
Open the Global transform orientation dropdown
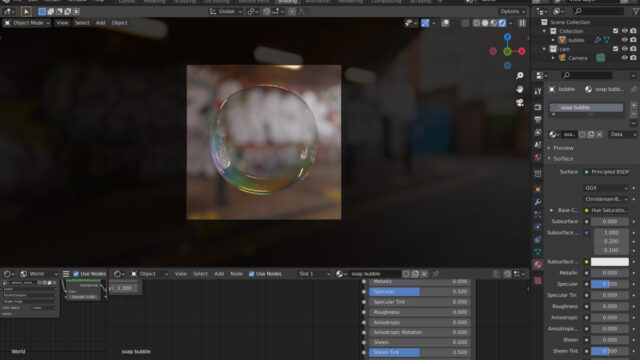pos(226,11)
